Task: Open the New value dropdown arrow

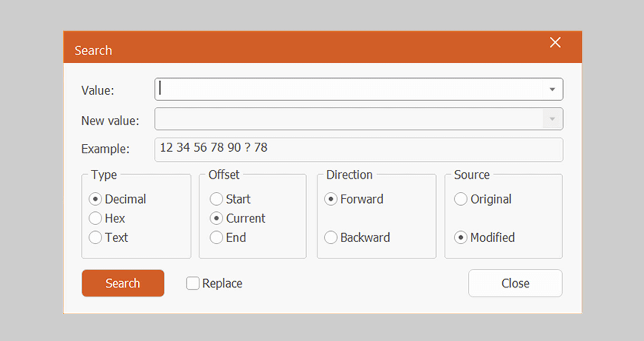Action: 552,119
